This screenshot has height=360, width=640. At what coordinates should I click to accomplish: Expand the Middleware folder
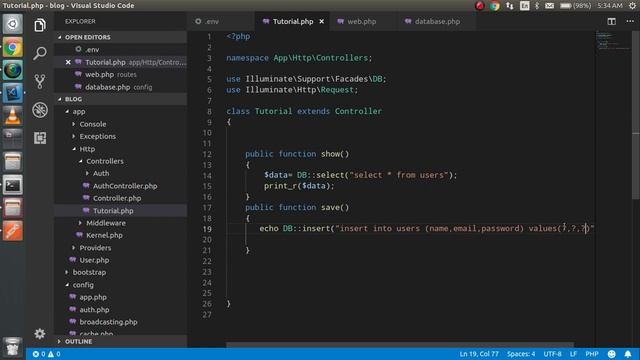pyautogui.click(x=81, y=223)
